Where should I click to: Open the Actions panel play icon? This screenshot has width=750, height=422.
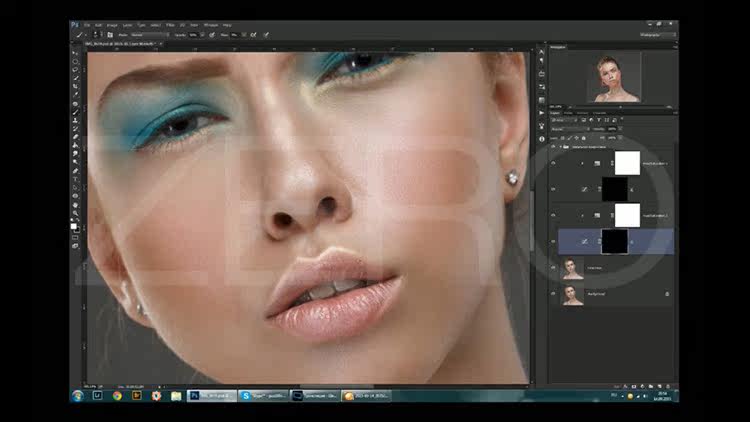pyautogui.click(x=541, y=113)
